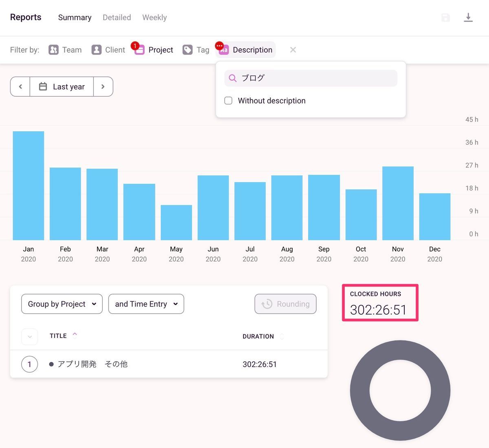Image resolution: width=489 pixels, height=448 pixels.
Task: Click the アプリ開発 その他 project title
Action: click(93, 364)
